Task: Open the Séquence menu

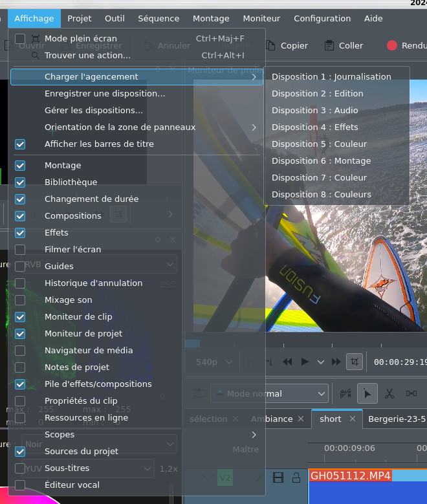Action: tap(159, 19)
